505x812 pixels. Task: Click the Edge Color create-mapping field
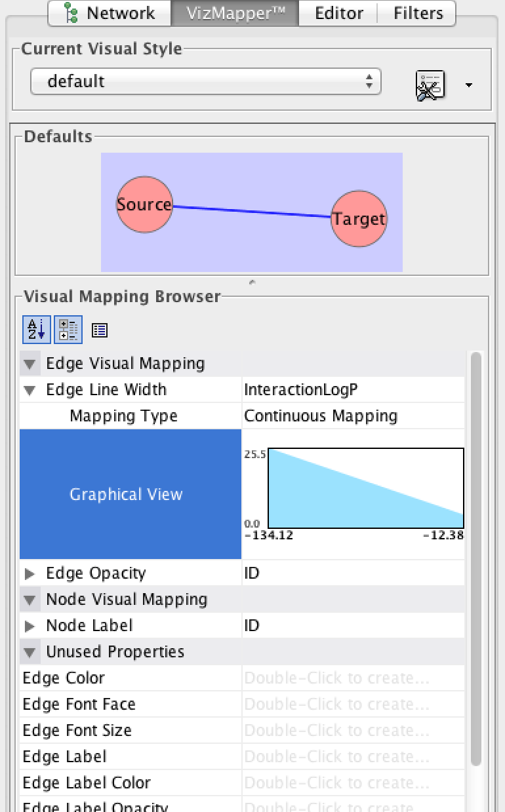point(353,678)
